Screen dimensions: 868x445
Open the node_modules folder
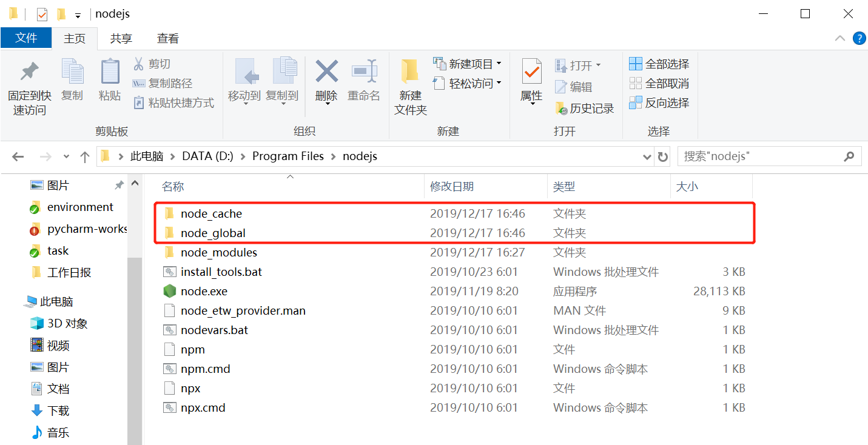pyautogui.click(x=219, y=252)
